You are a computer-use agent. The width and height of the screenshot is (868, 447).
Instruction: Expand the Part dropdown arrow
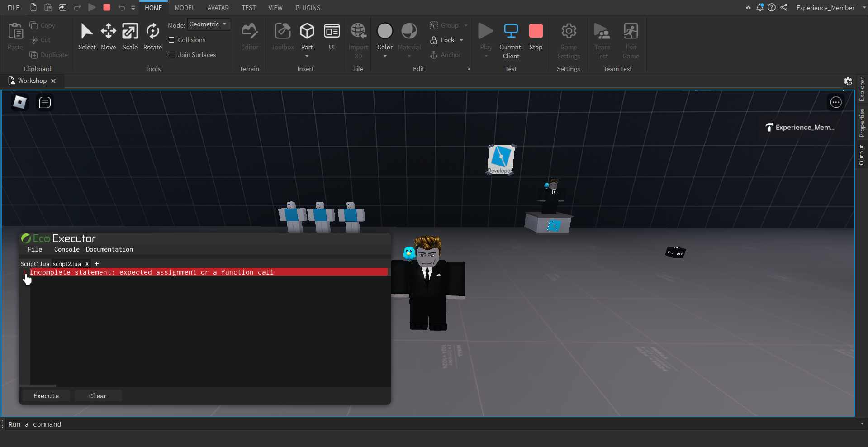pos(307,57)
